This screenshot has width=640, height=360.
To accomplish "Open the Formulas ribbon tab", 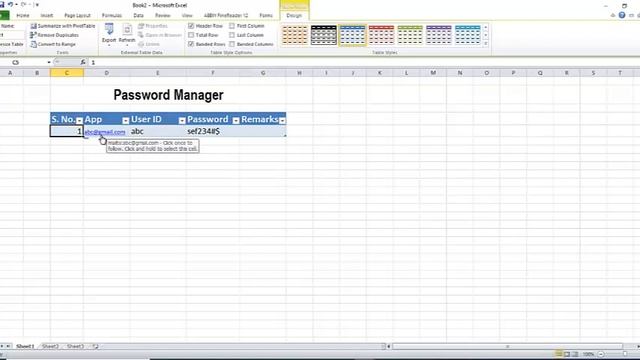I will pyautogui.click(x=112, y=16).
